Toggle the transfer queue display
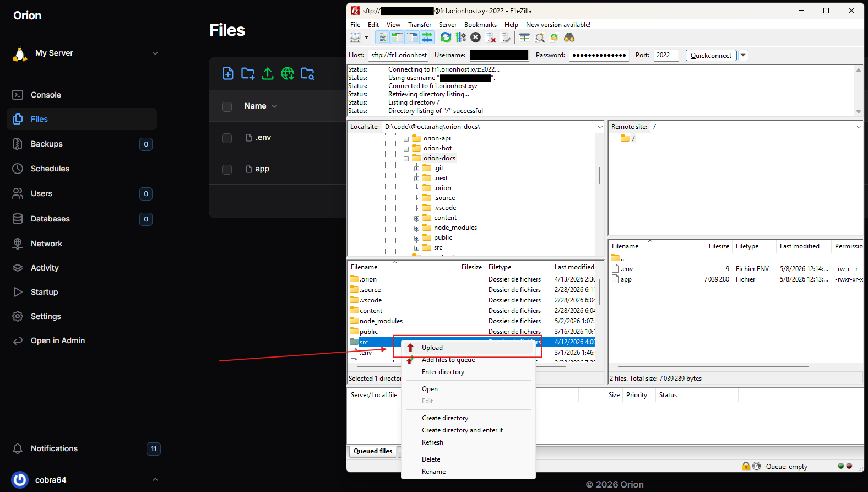Image resolution: width=868 pixels, height=492 pixels. [427, 37]
